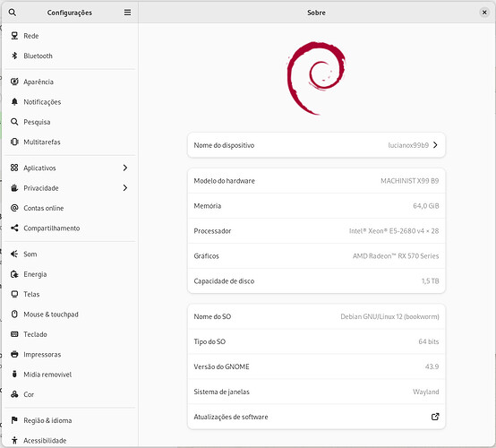Viewport: 496px width, 448px height.
Task: Select the Impressoras printer icon
Action: click(x=14, y=354)
